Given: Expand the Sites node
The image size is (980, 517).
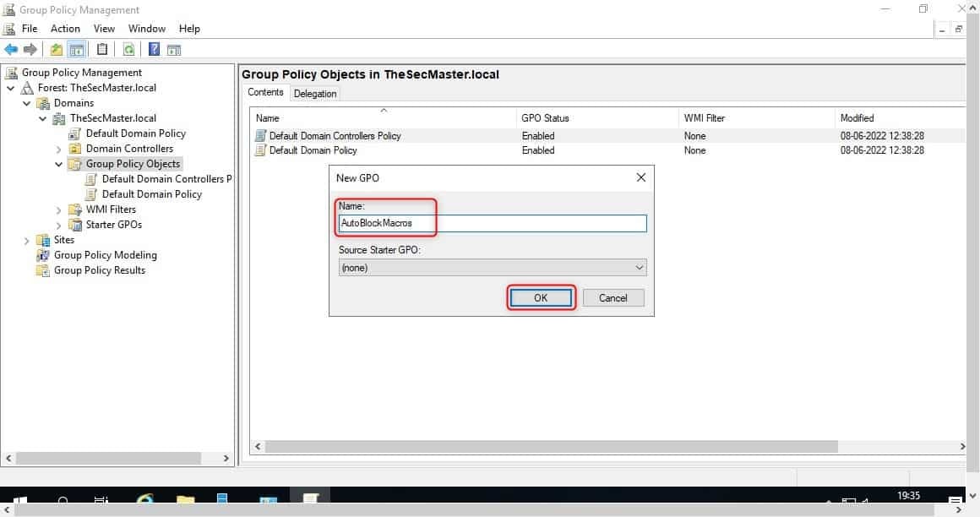Looking at the screenshot, I should (27, 241).
